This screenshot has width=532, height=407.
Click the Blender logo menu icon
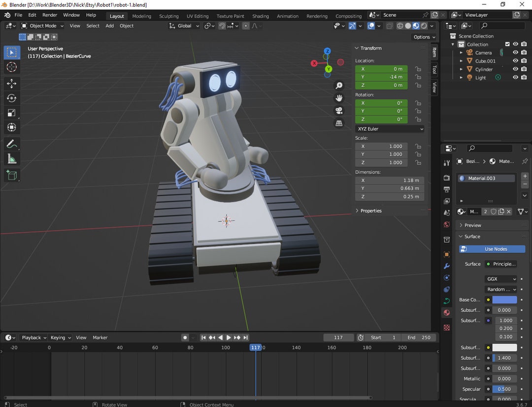coord(7,15)
